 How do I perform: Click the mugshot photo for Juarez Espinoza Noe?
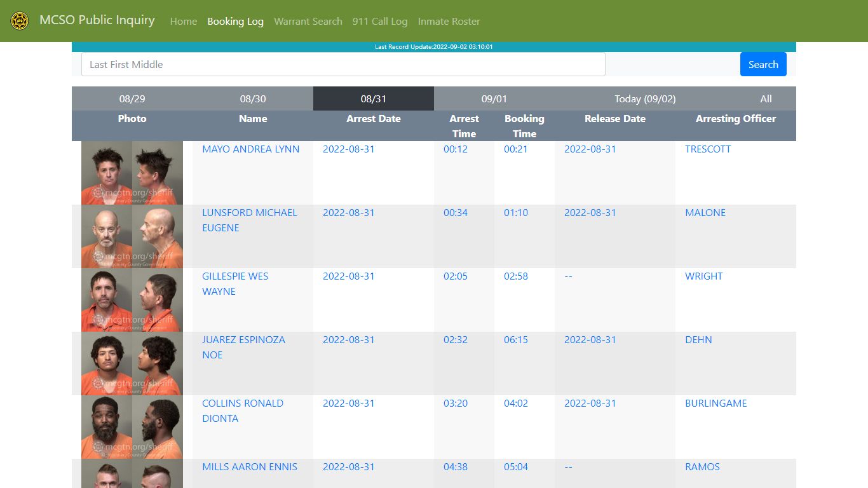(132, 363)
